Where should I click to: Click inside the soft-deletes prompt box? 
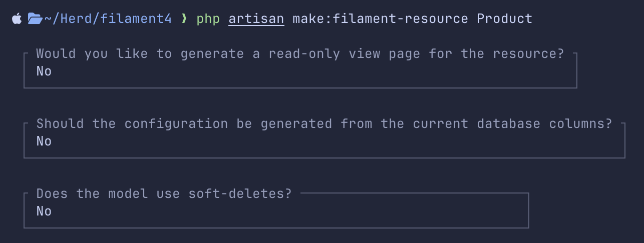(x=276, y=210)
